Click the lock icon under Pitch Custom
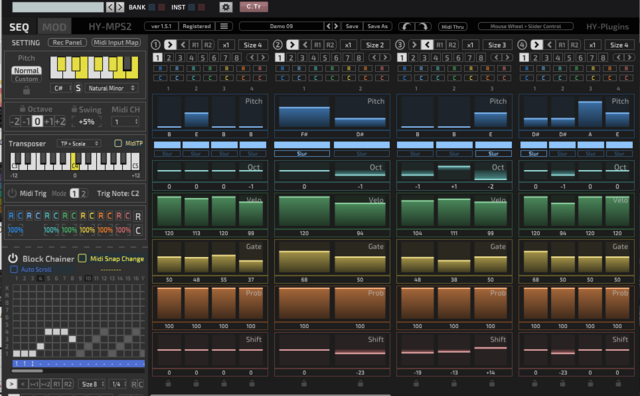The image size is (640, 396). pos(27,91)
